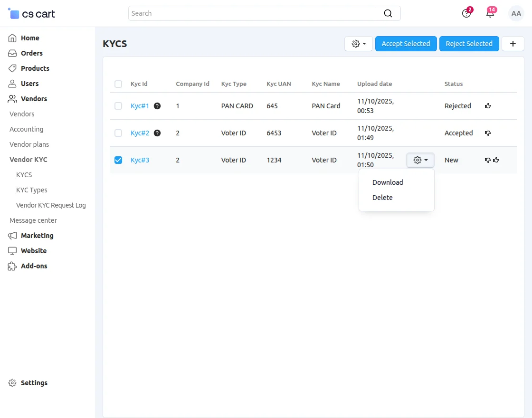
Task: Open the Kyc#2 link
Action: 140,133
